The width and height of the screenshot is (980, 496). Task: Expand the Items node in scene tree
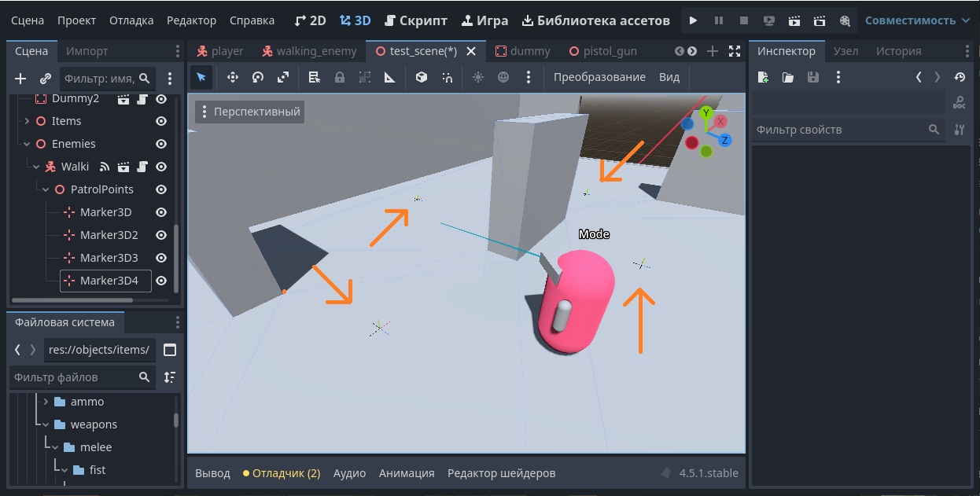[27, 121]
